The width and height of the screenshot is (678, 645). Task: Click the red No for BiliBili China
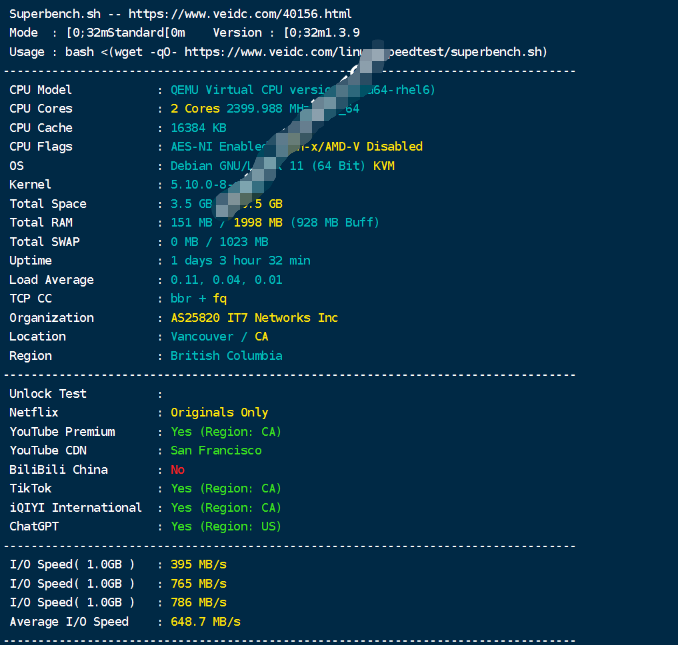coord(178,470)
